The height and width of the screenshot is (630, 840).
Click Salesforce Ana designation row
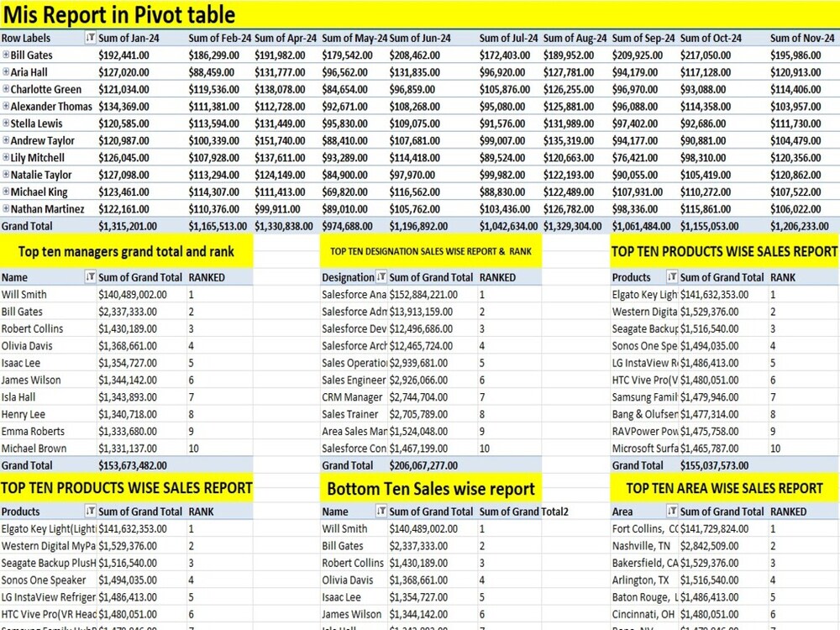pyautogui.click(x=354, y=295)
